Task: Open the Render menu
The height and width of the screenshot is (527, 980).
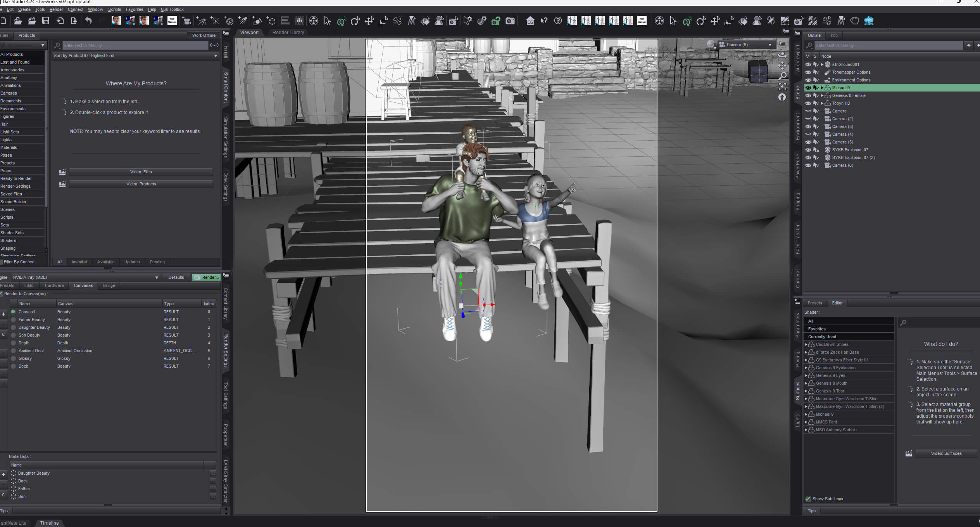Action: 56,9
